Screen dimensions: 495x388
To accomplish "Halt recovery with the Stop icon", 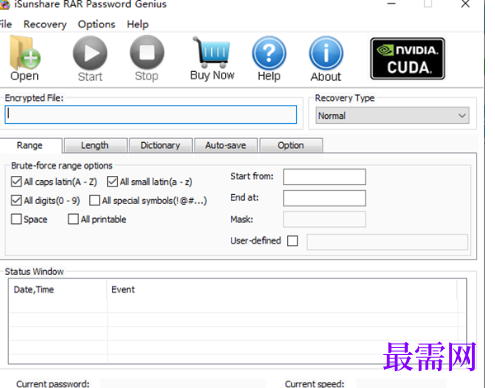I will pyautogui.click(x=147, y=52).
